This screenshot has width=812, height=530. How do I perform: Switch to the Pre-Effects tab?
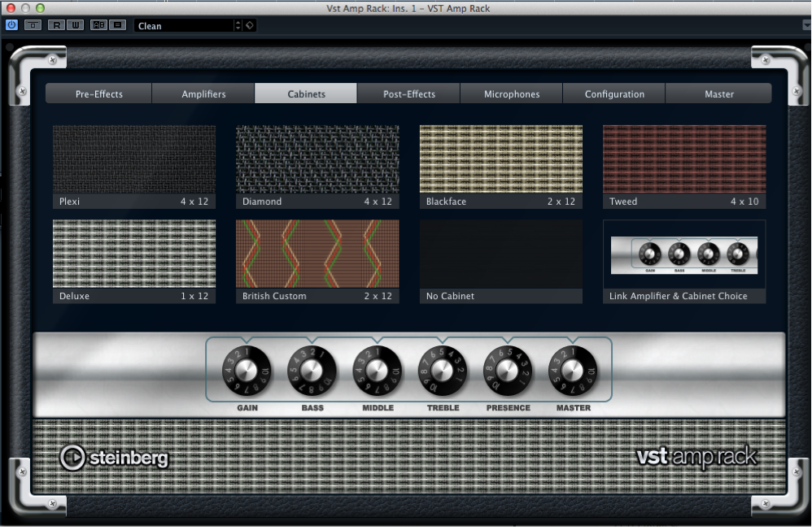(99, 93)
